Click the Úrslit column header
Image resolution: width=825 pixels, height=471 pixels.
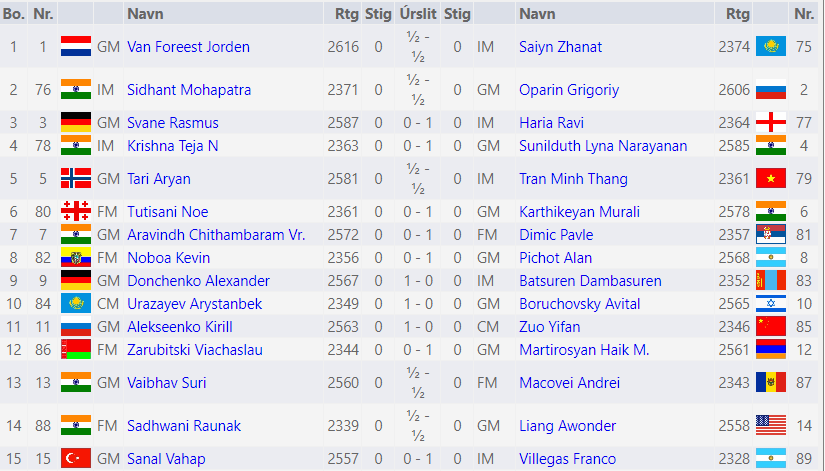pyautogui.click(x=417, y=14)
